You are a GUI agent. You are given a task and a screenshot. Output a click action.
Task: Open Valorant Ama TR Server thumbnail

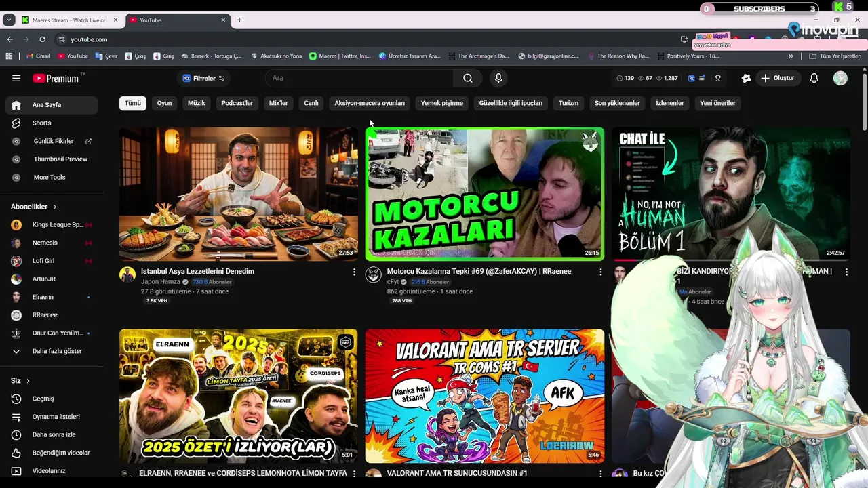point(485,396)
